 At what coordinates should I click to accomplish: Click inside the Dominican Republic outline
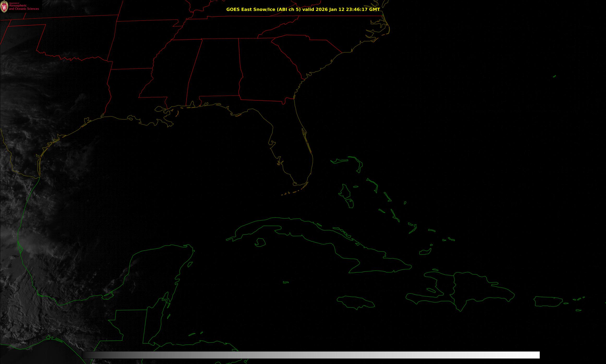tap(477, 288)
